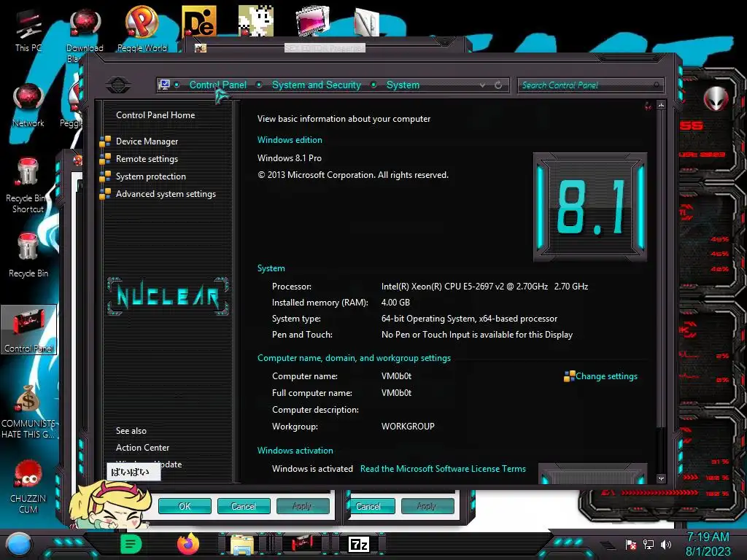The image size is (747, 560).
Task: Click the scroll-up arrow in System window
Action: [x=661, y=105]
